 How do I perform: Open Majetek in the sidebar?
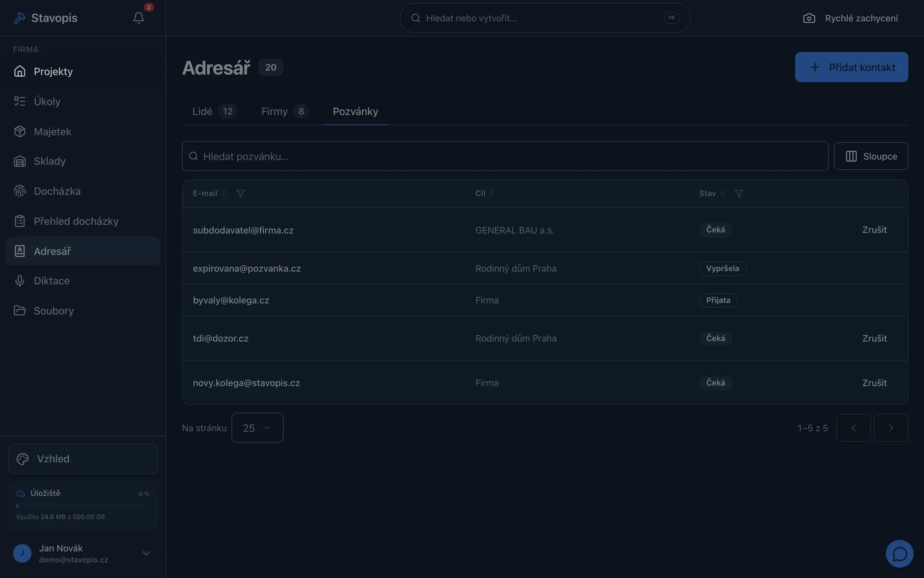pos(83,131)
